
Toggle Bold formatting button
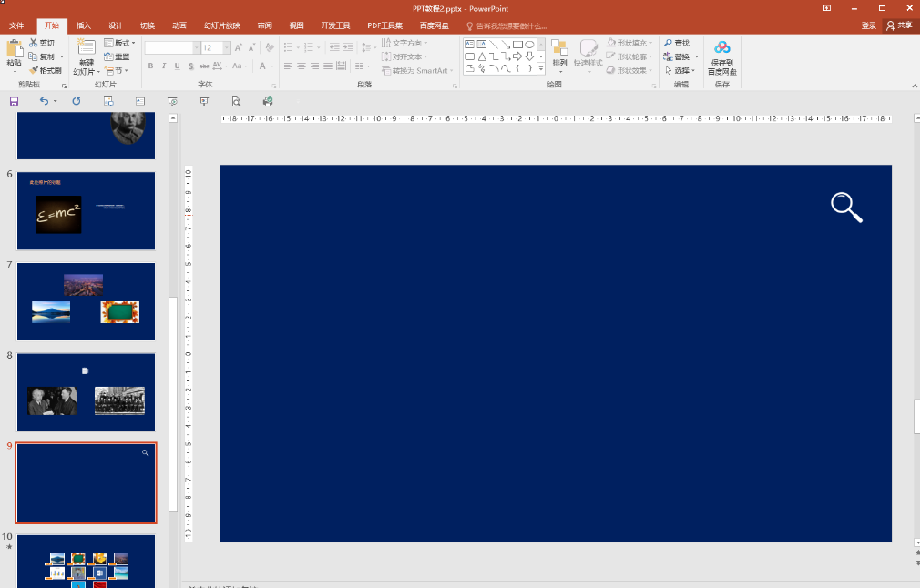click(151, 66)
